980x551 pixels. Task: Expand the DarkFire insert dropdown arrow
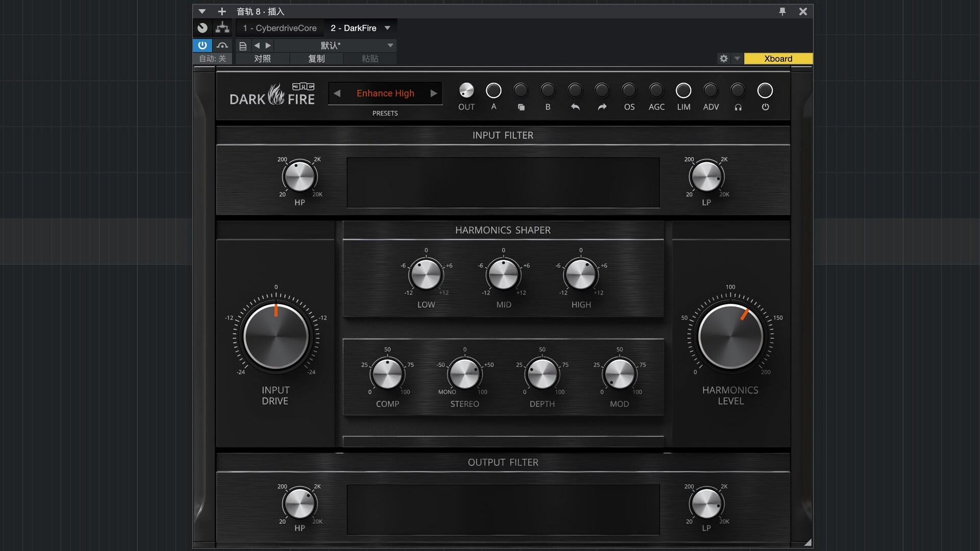click(387, 28)
